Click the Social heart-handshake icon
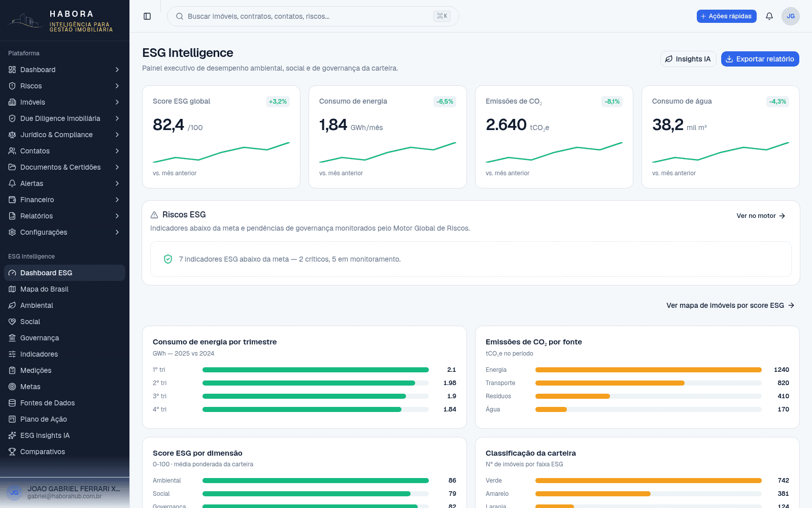 click(x=12, y=322)
